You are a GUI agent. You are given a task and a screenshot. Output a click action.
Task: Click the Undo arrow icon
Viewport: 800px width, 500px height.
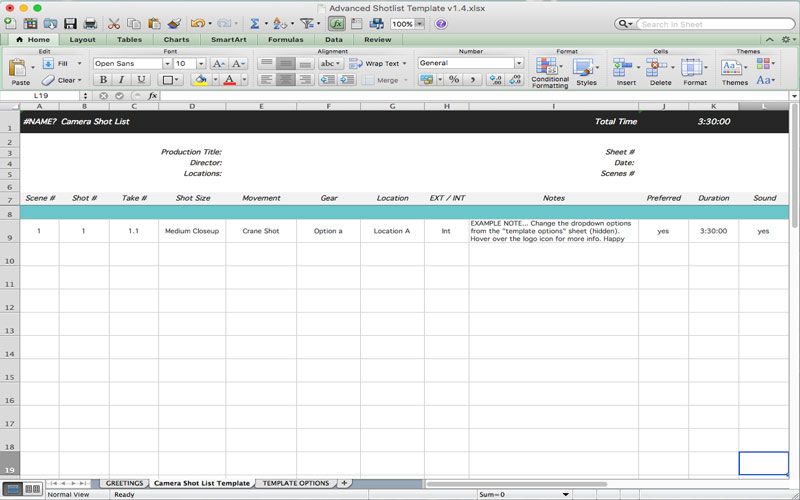[197, 23]
